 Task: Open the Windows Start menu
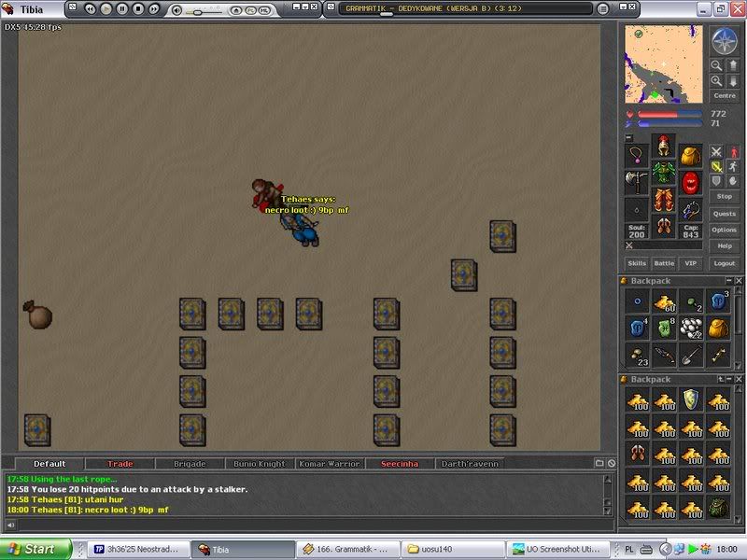point(35,550)
